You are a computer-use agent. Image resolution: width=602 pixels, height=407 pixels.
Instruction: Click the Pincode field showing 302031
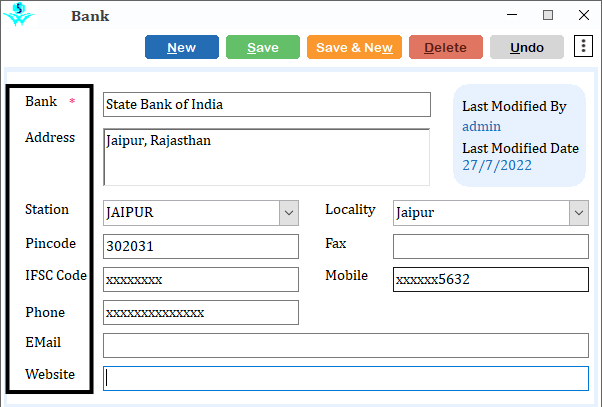[x=201, y=247]
